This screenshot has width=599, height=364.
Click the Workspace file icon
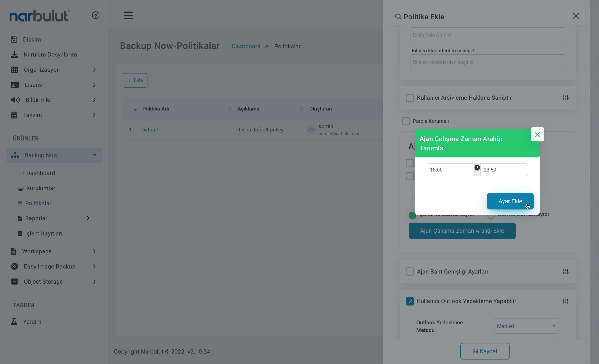click(14, 251)
